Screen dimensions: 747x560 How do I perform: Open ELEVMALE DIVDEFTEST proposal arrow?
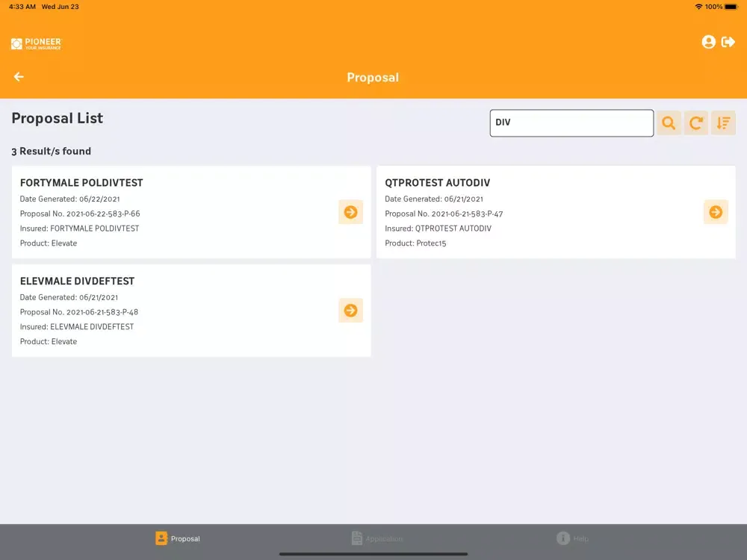[350, 311]
